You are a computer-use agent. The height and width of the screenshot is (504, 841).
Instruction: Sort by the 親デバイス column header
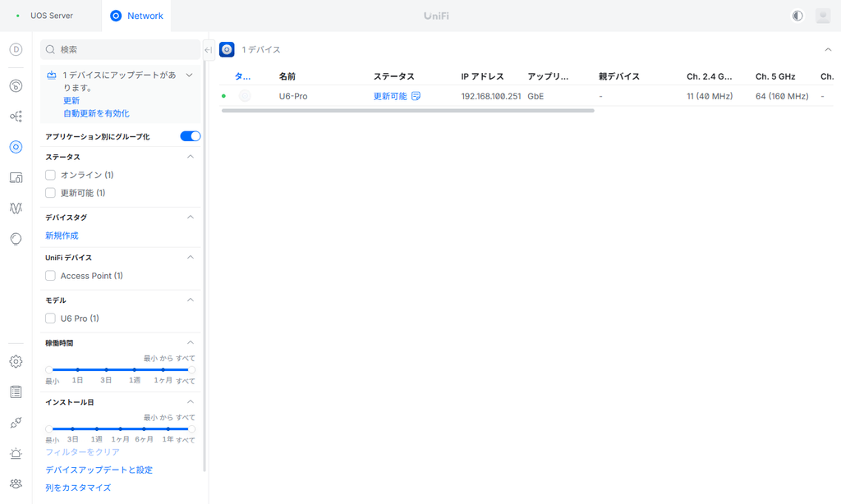[619, 76]
